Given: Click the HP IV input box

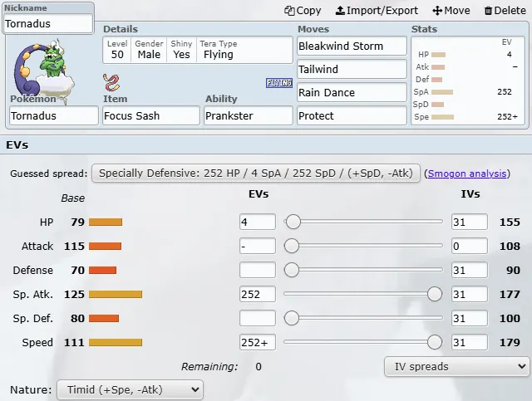Looking at the screenshot, I should 470,222.
